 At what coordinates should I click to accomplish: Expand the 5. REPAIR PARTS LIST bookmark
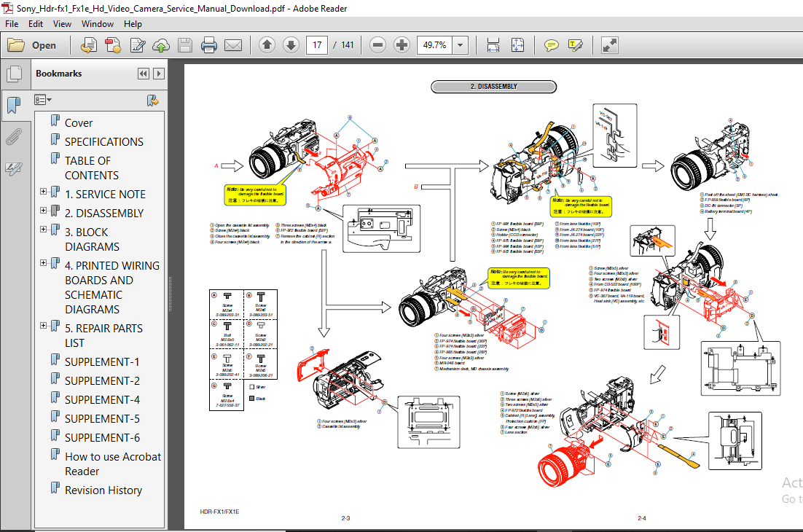tap(44, 326)
